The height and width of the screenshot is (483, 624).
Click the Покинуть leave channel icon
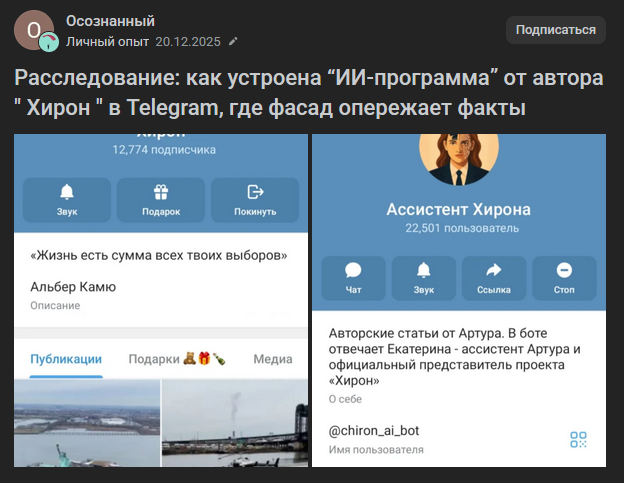click(x=255, y=192)
